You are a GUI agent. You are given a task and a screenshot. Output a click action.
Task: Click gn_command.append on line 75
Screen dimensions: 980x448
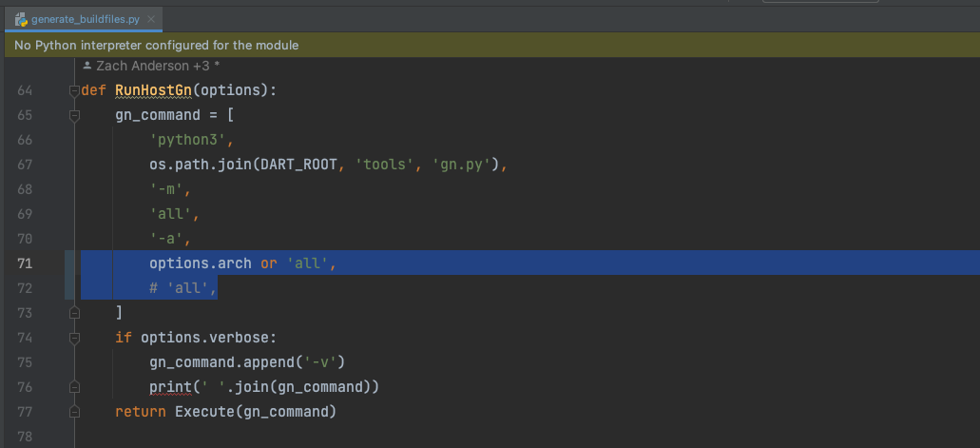[221, 362]
